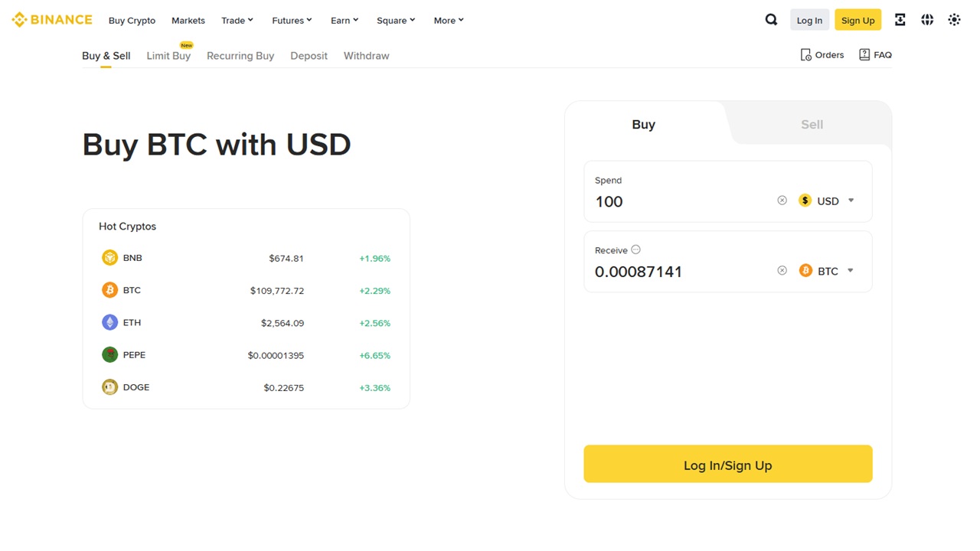Click the Hot Cryptos heading
The width and height of the screenshot is (980, 551).
click(x=127, y=227)
